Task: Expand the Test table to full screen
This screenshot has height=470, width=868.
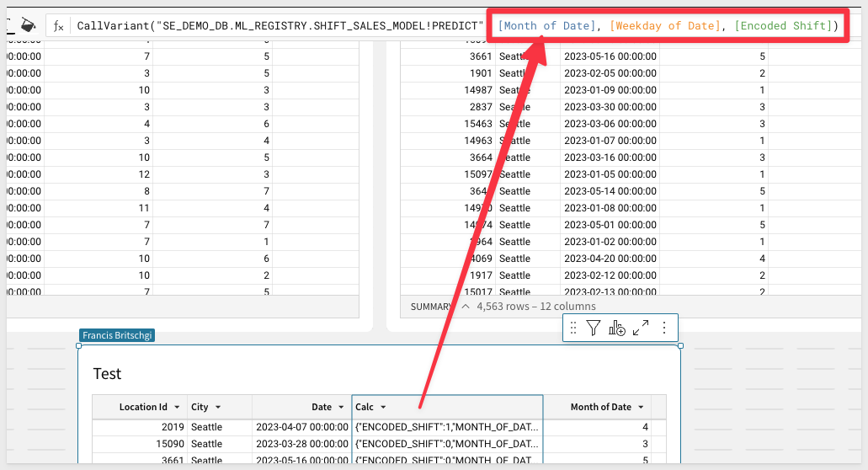Action: 641,328
